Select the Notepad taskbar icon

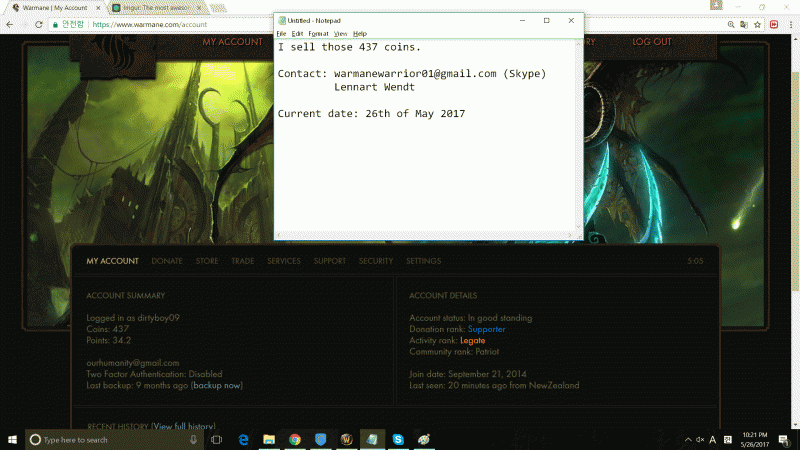click(372, 439)
